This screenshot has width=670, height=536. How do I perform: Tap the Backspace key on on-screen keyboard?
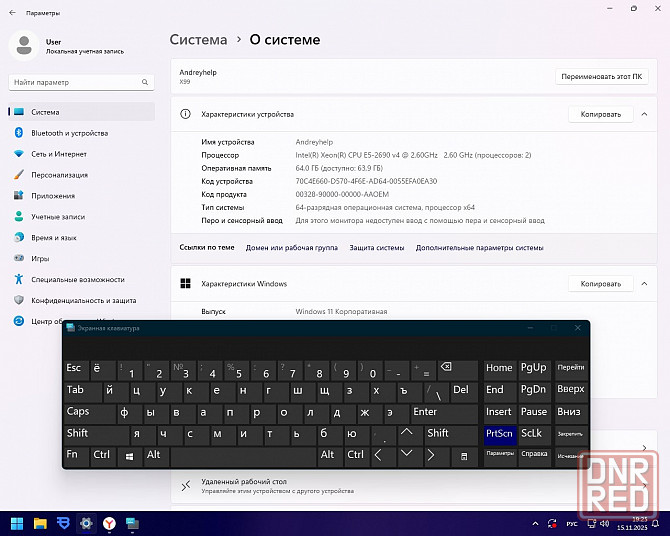(458, 370)
